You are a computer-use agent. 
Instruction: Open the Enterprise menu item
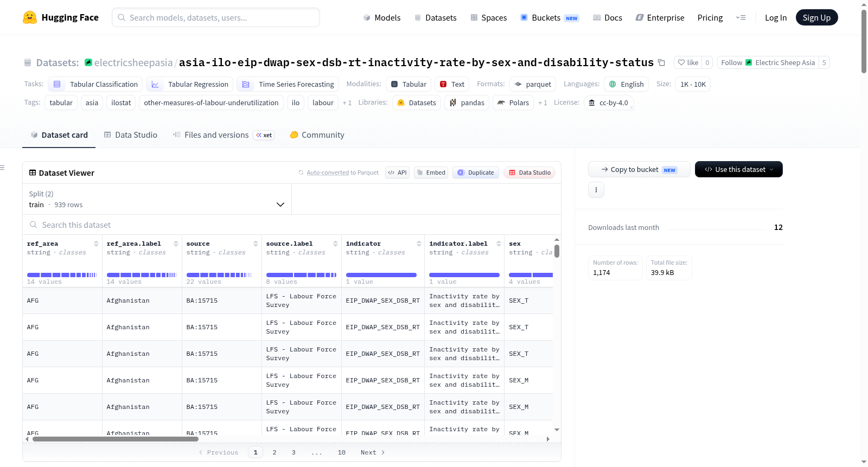(x=660, y=17)
